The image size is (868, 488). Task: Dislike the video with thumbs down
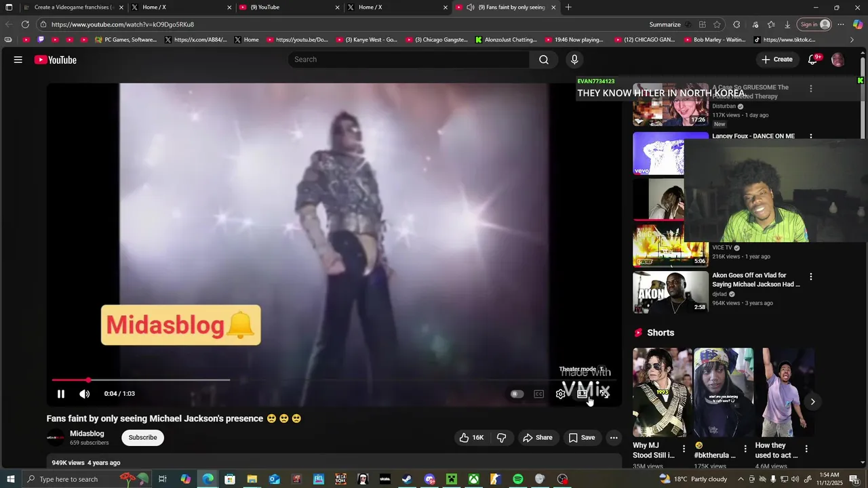pos(502,438)
